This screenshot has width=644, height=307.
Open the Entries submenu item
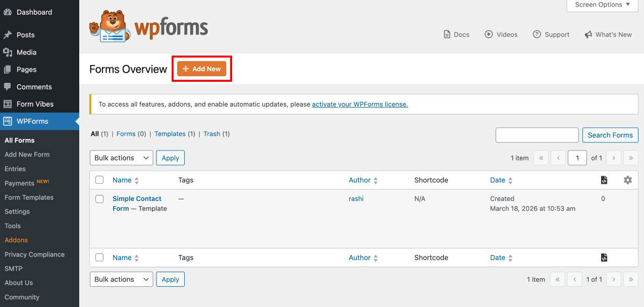point(15,169)
